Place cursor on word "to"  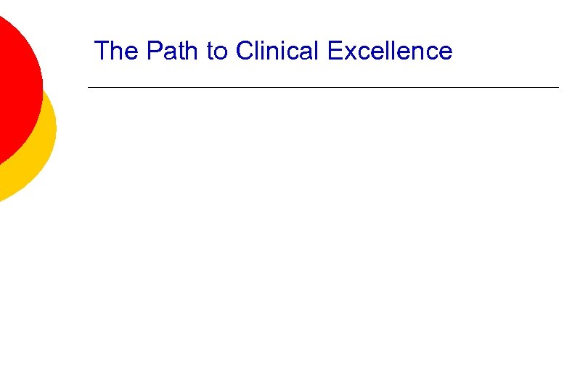[x=218, y=52]
